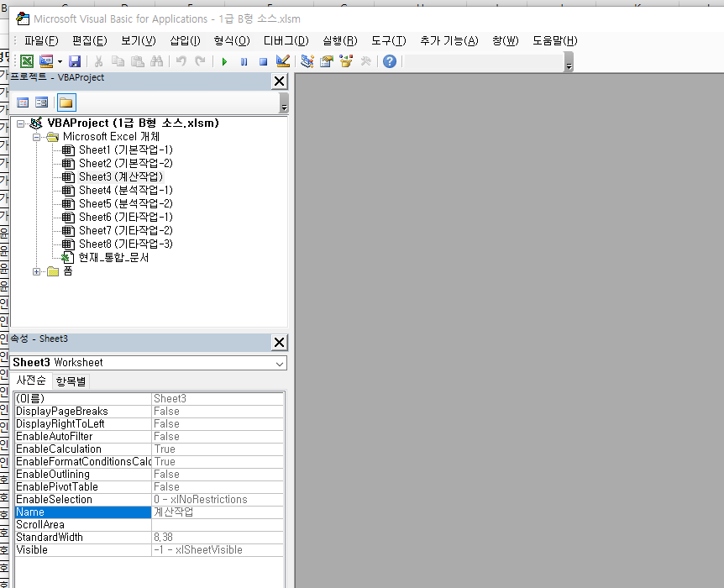Image resolution: width=724 pixels, height=588 pixels.
Task: Open the 파일(F) menu
Action: 41,40
